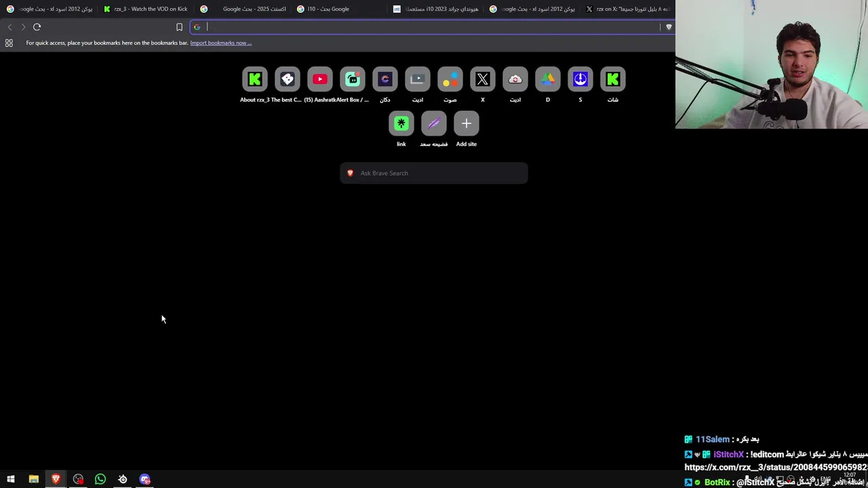Screen dimensions: 868x488
Task: Open the 'اديت' tile with cloud icon
Action: click(515, 80)
